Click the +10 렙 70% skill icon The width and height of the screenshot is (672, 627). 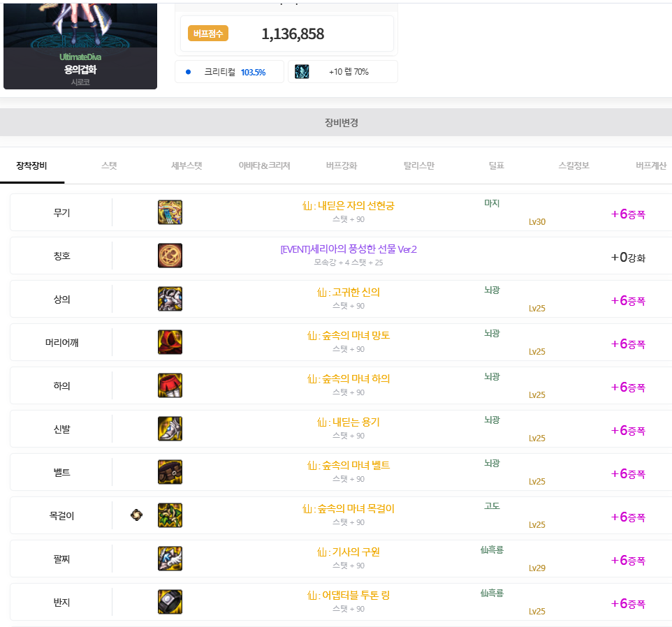302,71
